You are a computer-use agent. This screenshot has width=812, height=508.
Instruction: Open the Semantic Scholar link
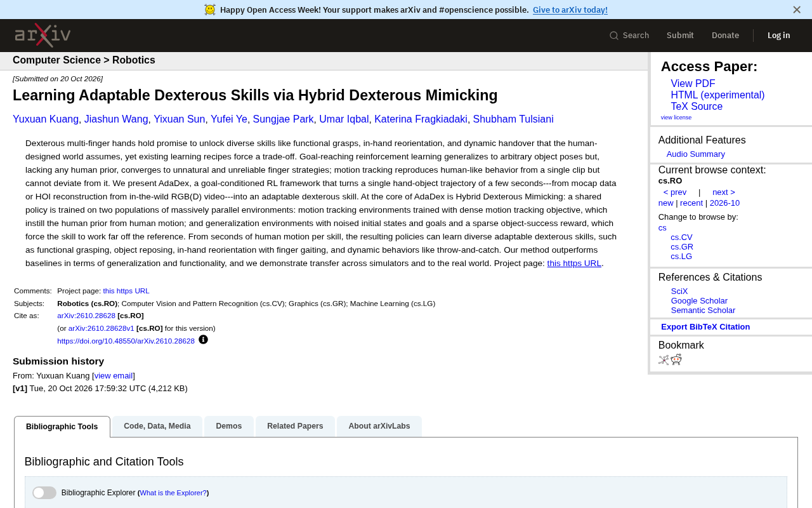click(703, 311)
